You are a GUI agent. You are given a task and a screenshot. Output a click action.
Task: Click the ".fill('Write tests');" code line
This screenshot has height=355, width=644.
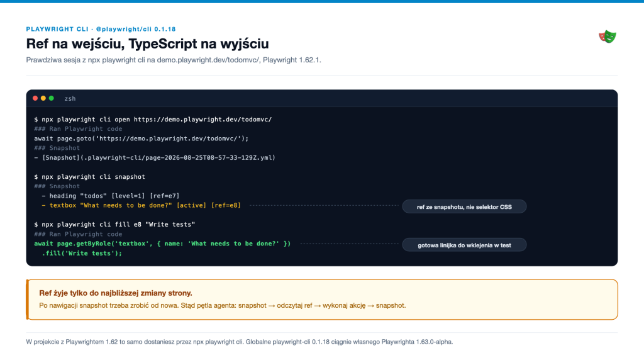point(82,254)
